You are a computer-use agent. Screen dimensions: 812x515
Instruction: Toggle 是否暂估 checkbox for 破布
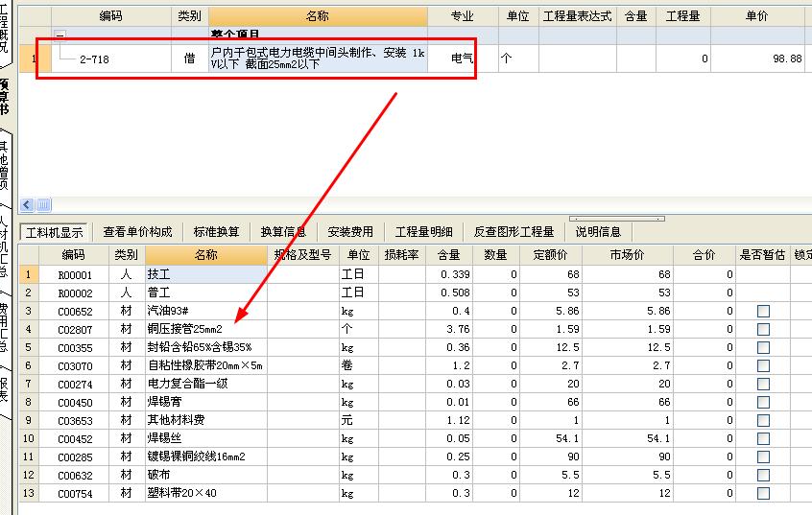tap(763, 475)
